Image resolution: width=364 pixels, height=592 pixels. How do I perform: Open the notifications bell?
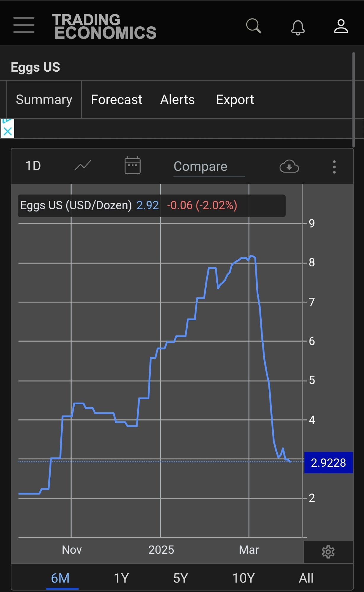pos(298,27)
